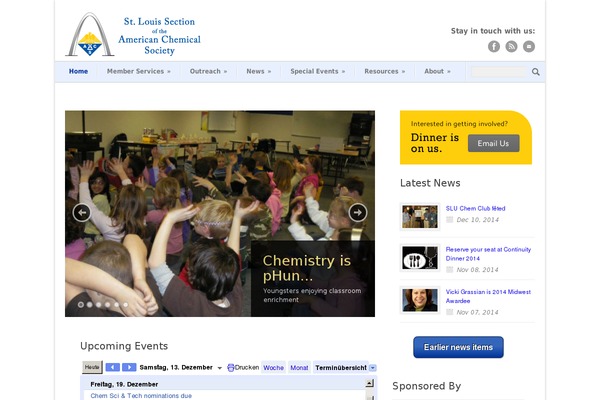600x400 pixels.
Task: Expand the About menu
Action: point(437,72)
